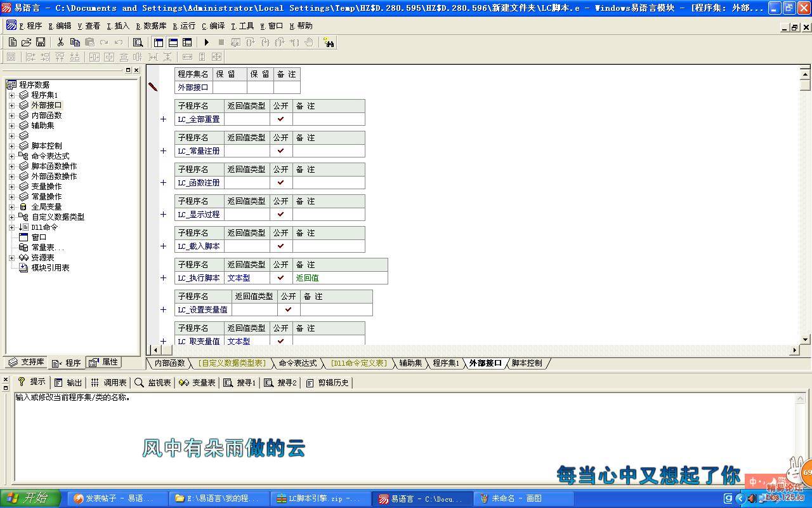Image resolution: width=812 pixels, height=508 pixels.
Task: Expand the LC_执行脚本 subroutine plus sign
Action: (163, 277)
